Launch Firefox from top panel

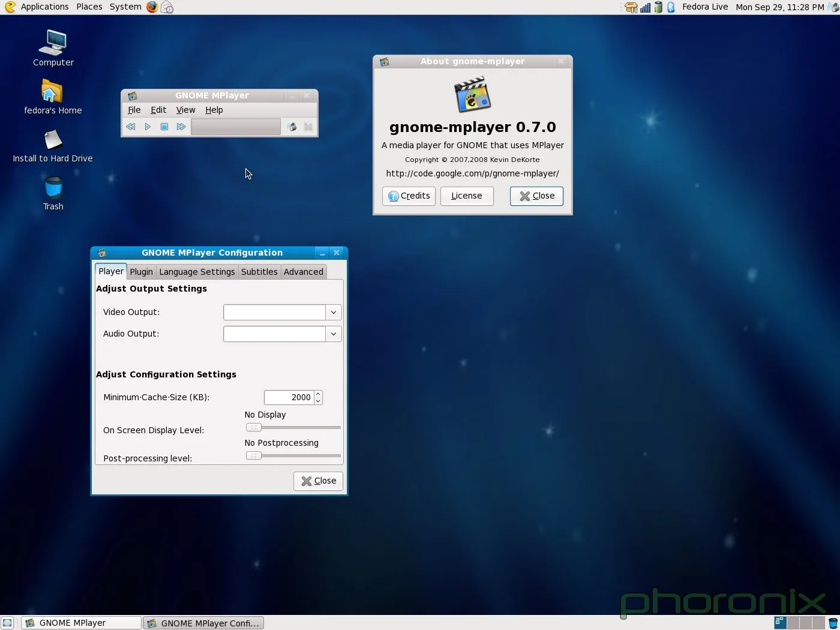click(152, 7)
